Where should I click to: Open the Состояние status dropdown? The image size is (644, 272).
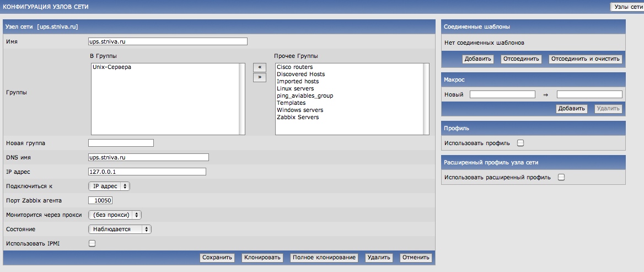click(x=120, y=229)
